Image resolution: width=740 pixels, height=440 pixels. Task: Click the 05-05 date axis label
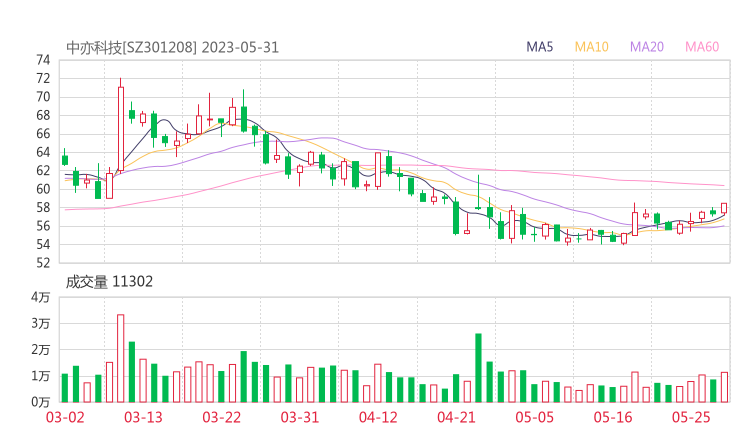coord(534,417)
